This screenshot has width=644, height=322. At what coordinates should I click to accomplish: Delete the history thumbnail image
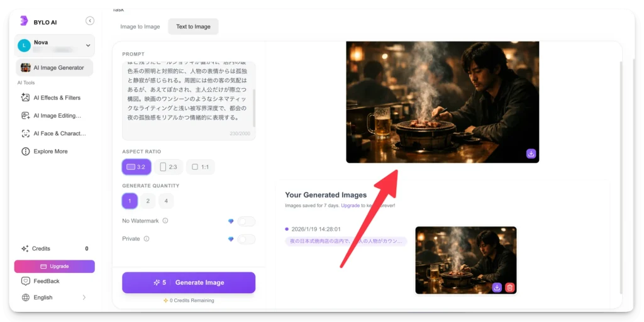pos(509,287)
